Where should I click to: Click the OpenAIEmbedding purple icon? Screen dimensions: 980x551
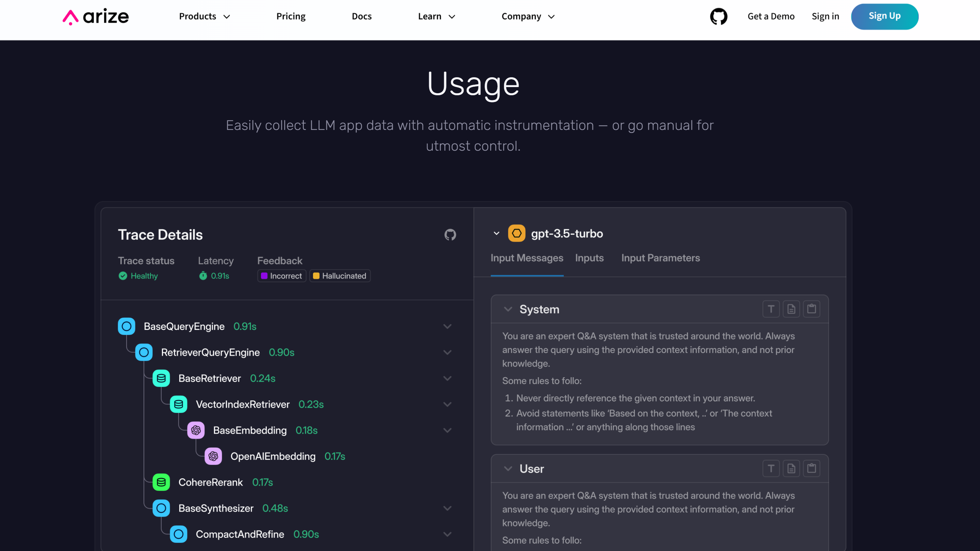tap(213, 456)
